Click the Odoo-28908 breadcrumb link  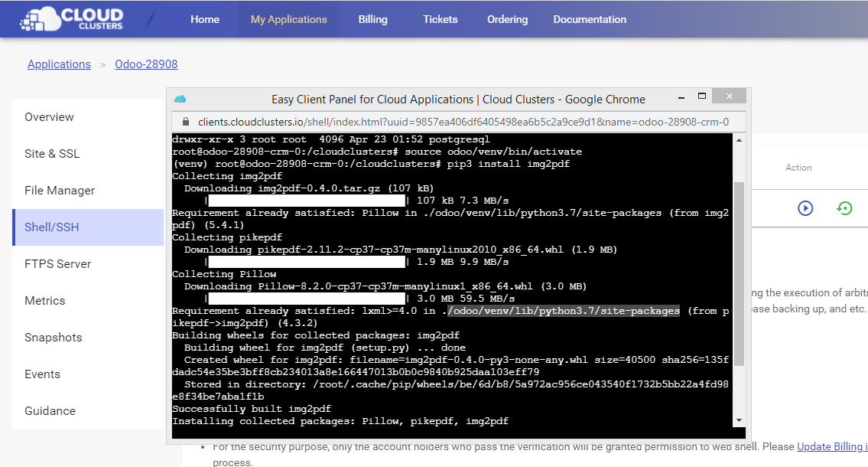tap(146, 64)
